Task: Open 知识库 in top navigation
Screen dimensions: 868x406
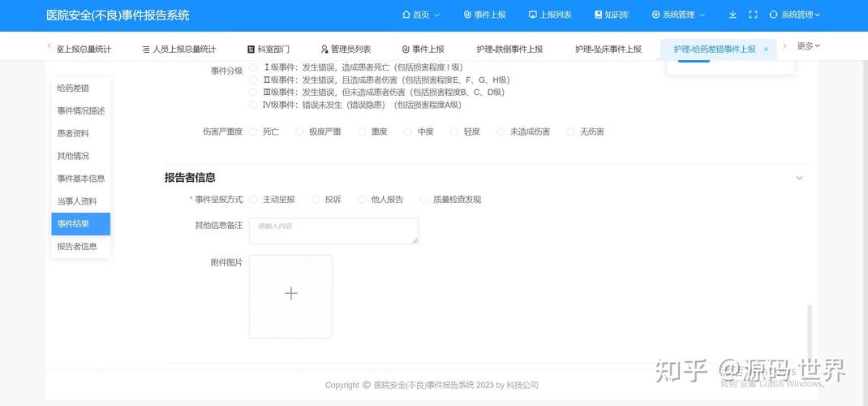Action: click(x=612, y=15)
